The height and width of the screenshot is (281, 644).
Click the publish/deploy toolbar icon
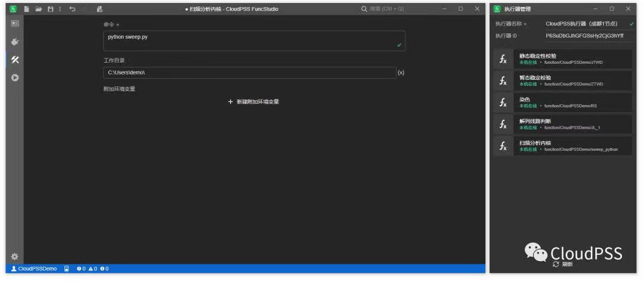pyautogui.click(x=100, y=8)
